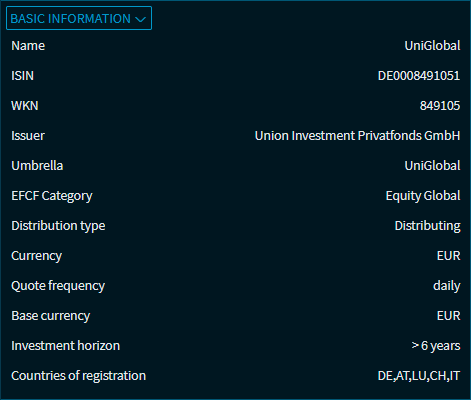Click the Distributing value

(x=427, y=226)
